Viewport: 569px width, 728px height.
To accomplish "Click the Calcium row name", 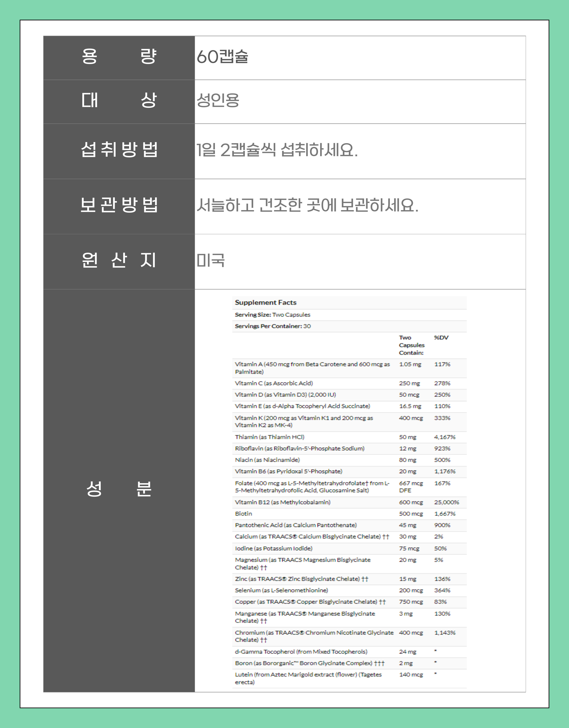I will pos(312,537).
